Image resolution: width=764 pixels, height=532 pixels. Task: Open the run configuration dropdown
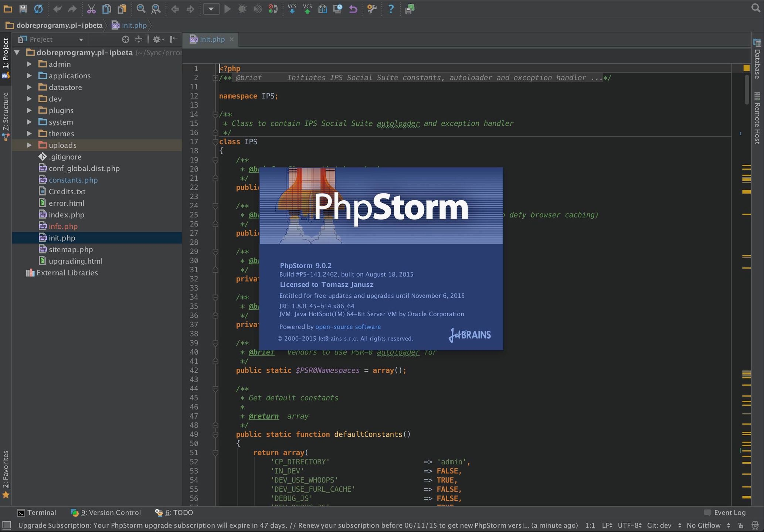[x=211, y=8]
